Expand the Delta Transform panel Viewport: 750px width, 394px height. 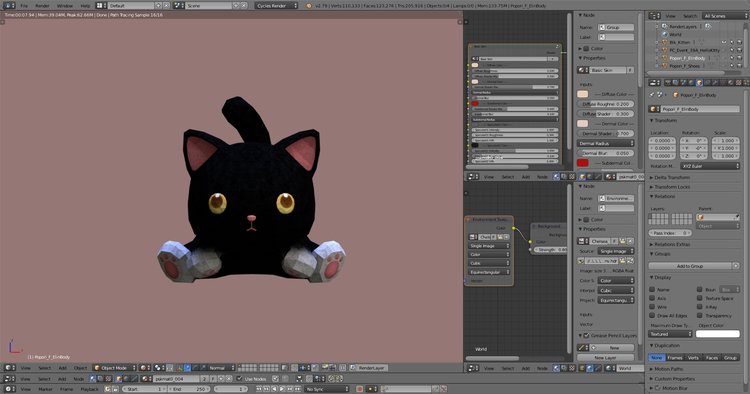(672, 177)
